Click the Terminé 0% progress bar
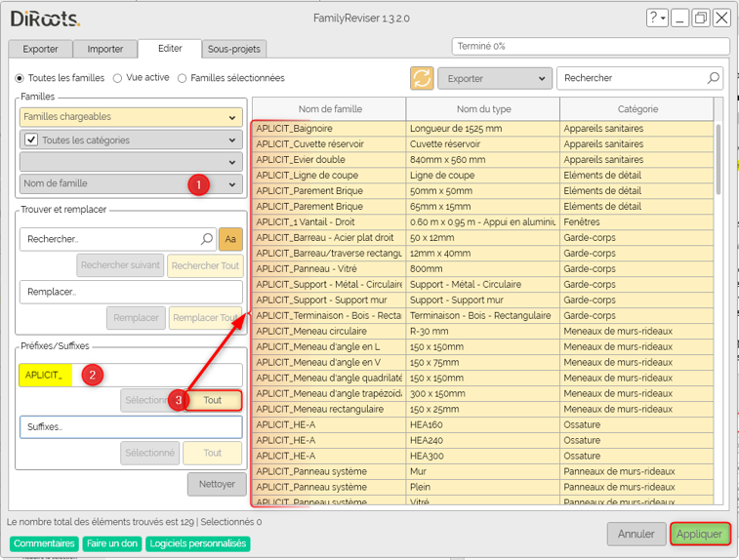Viewport: 739px width, 560px height. pyautogui.click(x=590, y=46)
